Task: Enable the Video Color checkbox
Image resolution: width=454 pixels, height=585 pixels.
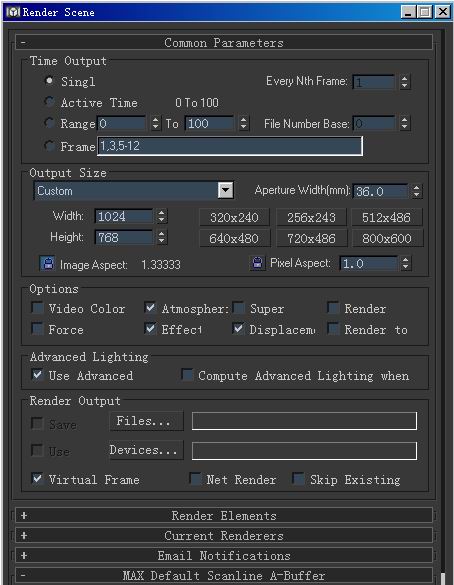Action: coord(37,308)
